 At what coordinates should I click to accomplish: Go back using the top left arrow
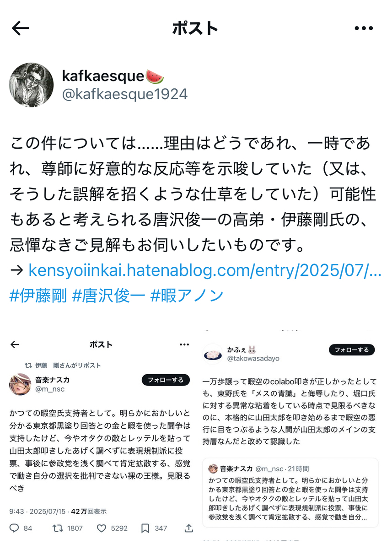[x=21, y=28]
